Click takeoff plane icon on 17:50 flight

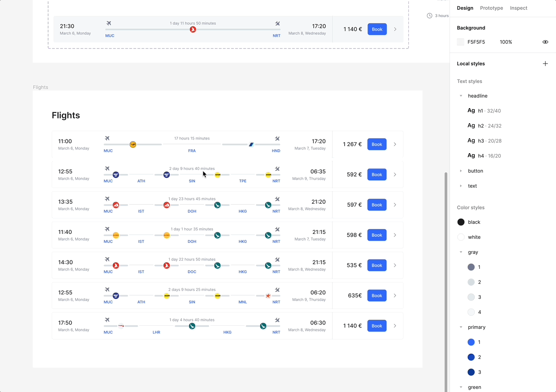107,320
